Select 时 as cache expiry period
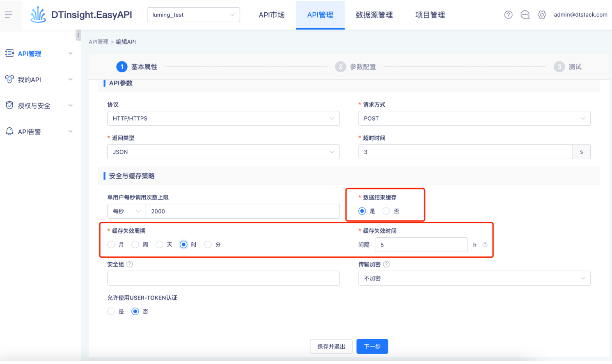The width and height of the screenshot is (612, 364). coord(183,245)
